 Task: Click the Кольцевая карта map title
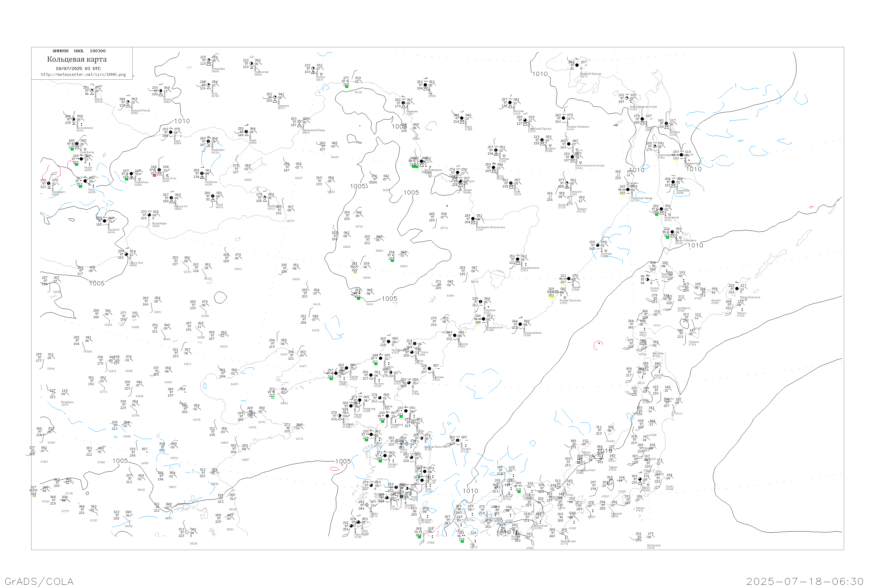tap(77, 59)
